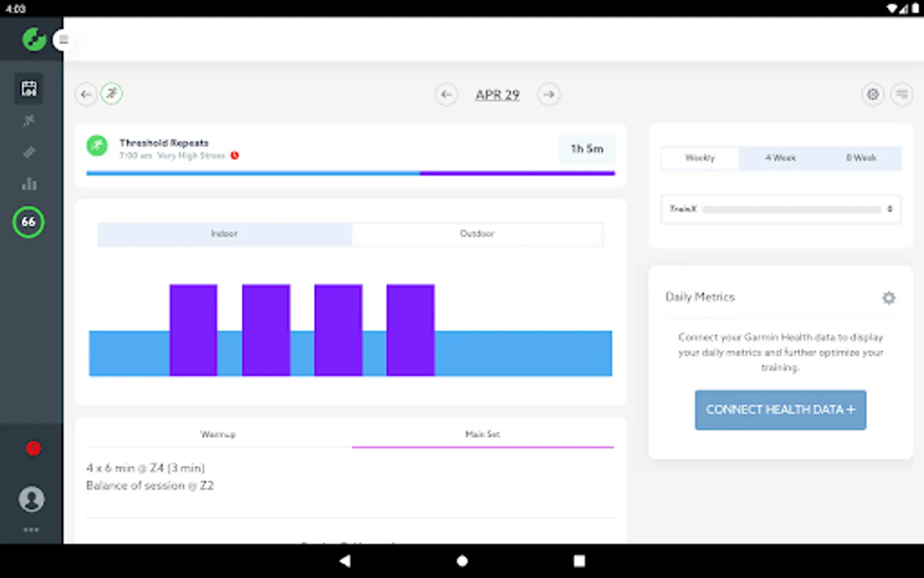The image size is (924, 578).
Task: Open the Threshold Repeats workout title
Action: [164, 143]
